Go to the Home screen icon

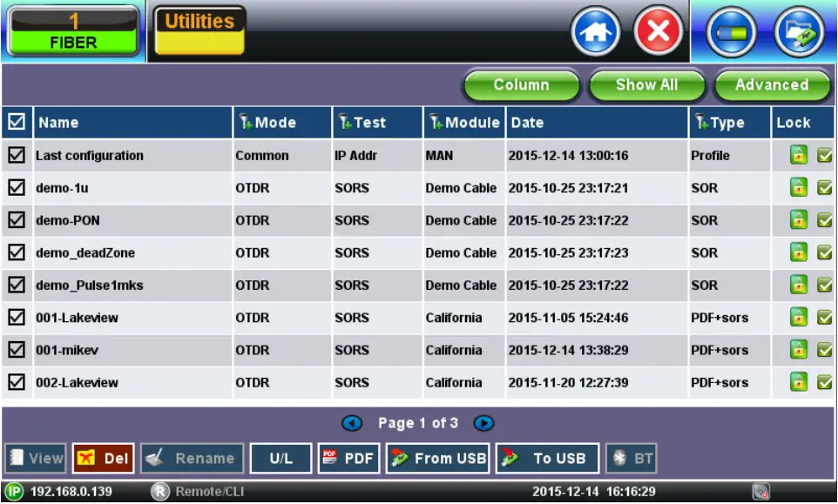tap(595, 31)
